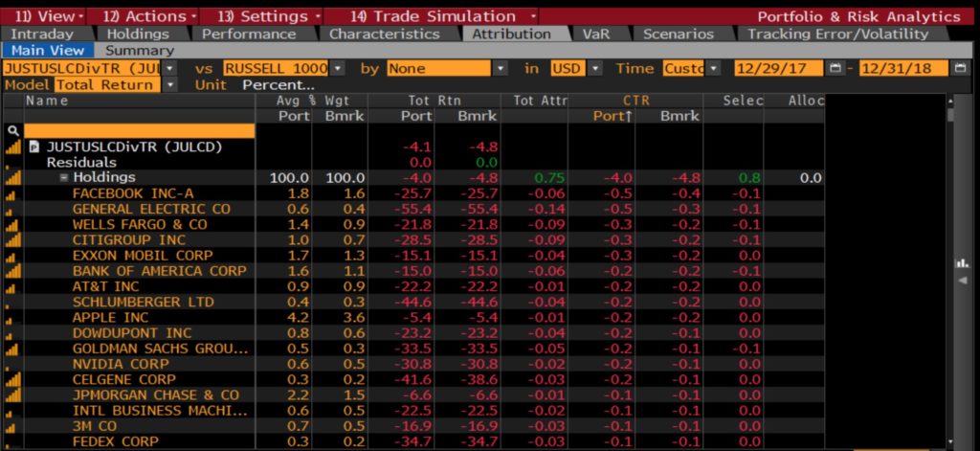Click bar chart icon beside 3M CO
980x451 pixels.
(11, 428)
